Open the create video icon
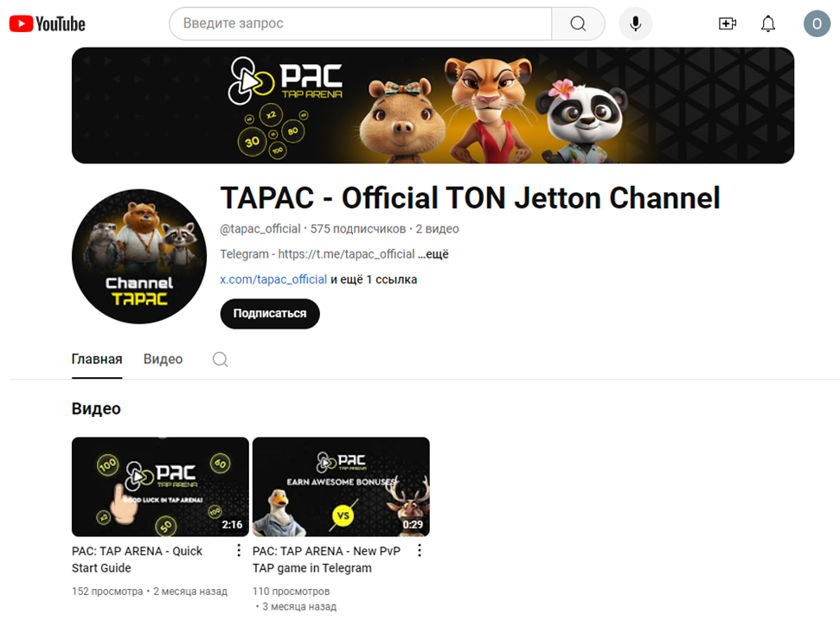 (727, 23)
